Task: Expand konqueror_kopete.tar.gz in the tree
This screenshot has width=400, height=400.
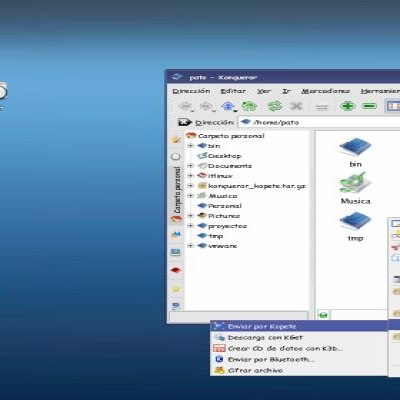Action: point(190,186)
